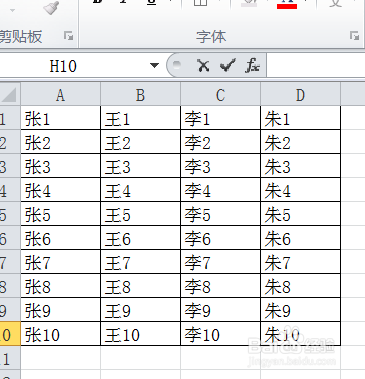365x379 pixels.
Task: Select column D header
Action: (x=300, y=95)
